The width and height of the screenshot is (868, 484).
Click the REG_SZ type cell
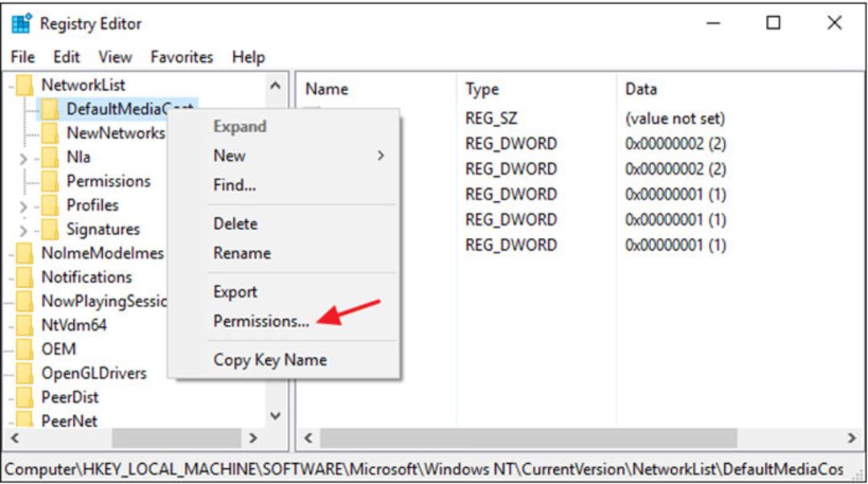(491, 118)
